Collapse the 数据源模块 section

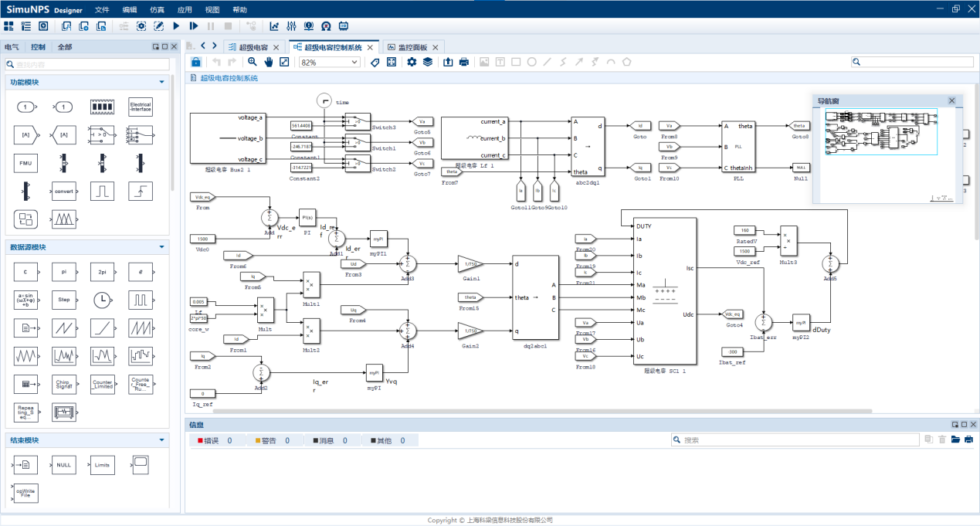161,247
